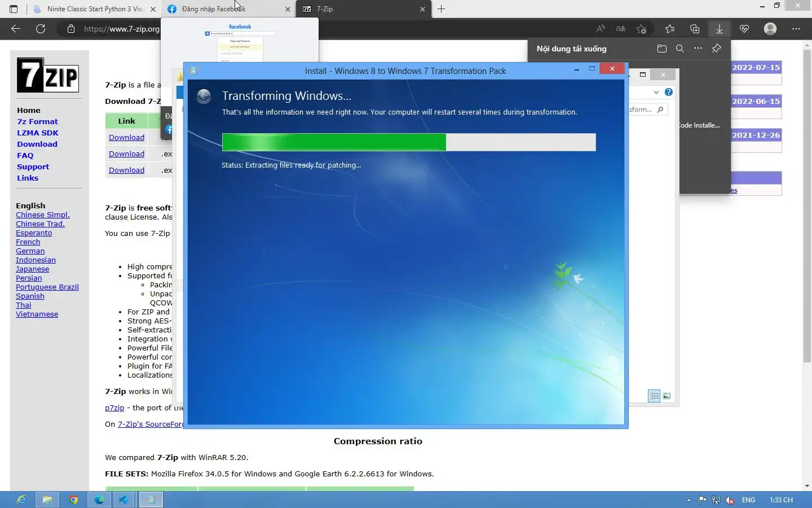
Task: Open the LZMA SDK sidebar link
Action: pos(38,133)
